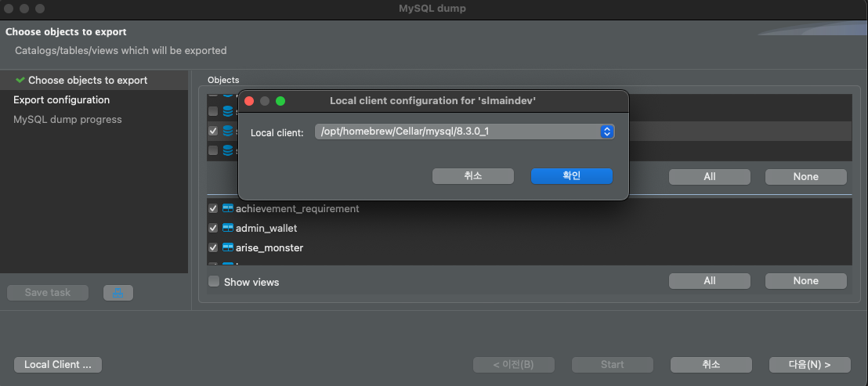Click the green checkmark beside Choose objects to export

pyautogui.click(x=20, y=80)
